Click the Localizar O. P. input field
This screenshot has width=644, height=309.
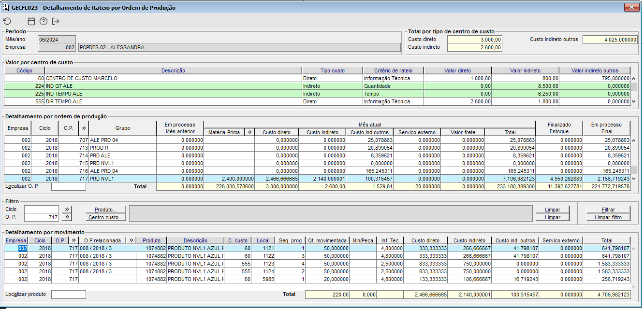click(68, 186)
